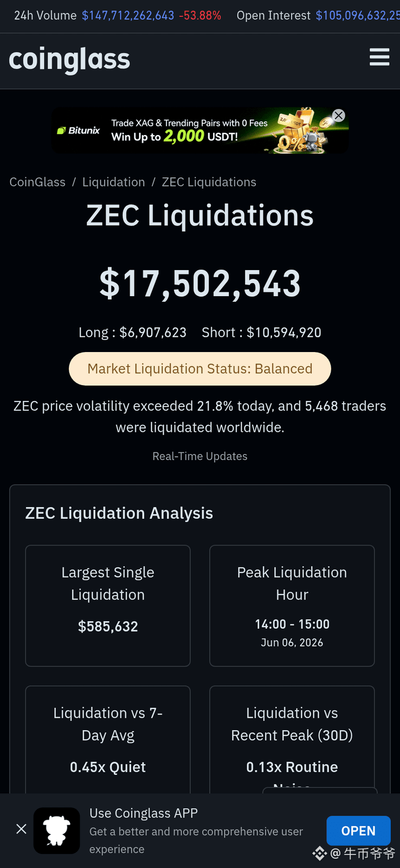The image size is (400, 868).
Task: Click the coinglass logo
Action: pyautogui.click(x=69, y=59)
